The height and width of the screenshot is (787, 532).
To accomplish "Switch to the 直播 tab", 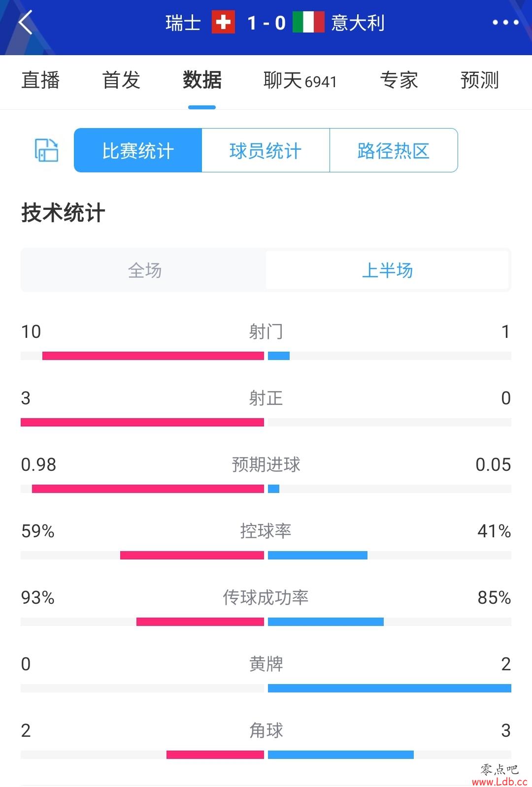I will (x=40, y=80).
